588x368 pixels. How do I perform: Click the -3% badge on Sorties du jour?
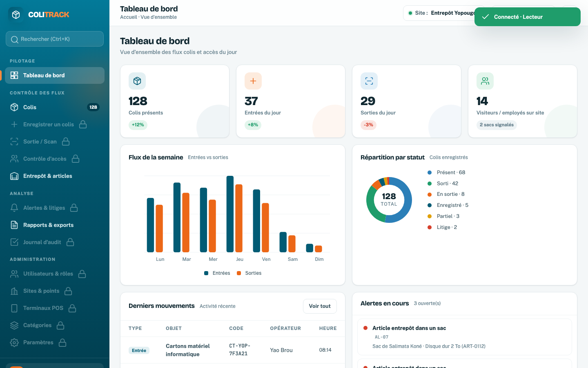[x=368, y=125]
